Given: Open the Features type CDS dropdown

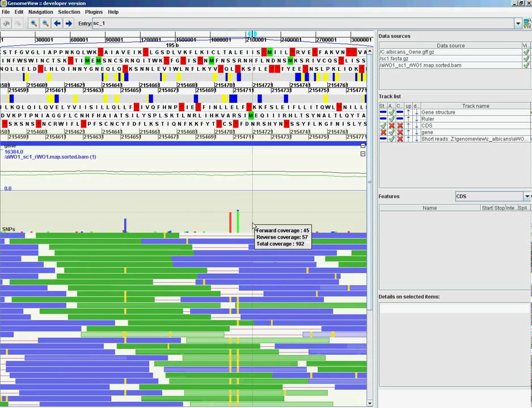Looking at the screenshot, I should click(527, 196).
